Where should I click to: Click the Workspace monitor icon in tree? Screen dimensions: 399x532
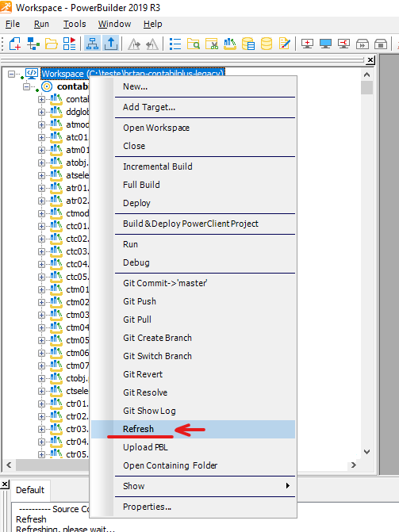click(32, 73)
